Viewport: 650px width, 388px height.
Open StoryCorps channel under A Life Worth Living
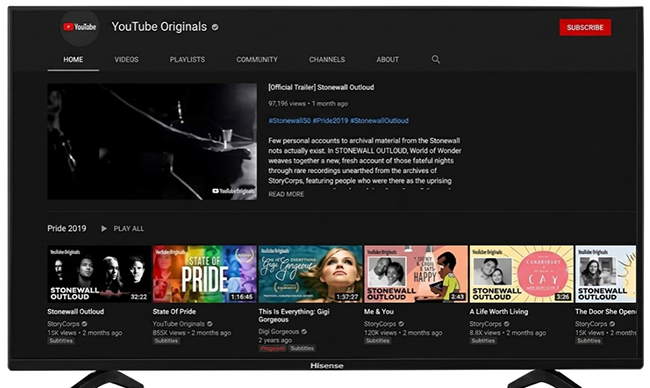tap(485, 324)
